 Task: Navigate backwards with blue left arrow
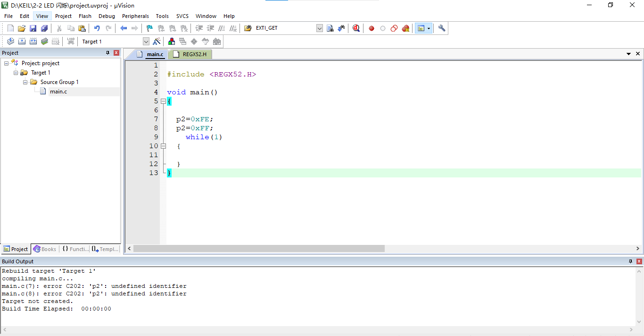[x=124, y=28]
